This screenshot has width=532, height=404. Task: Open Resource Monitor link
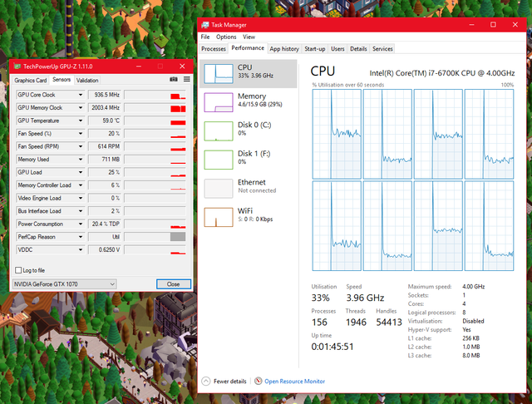coord(294,382)
